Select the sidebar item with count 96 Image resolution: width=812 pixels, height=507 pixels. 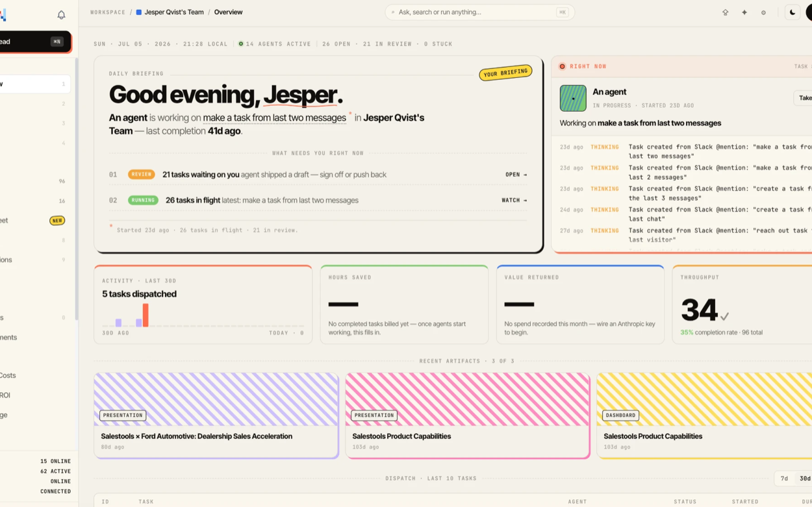[35, 181]
